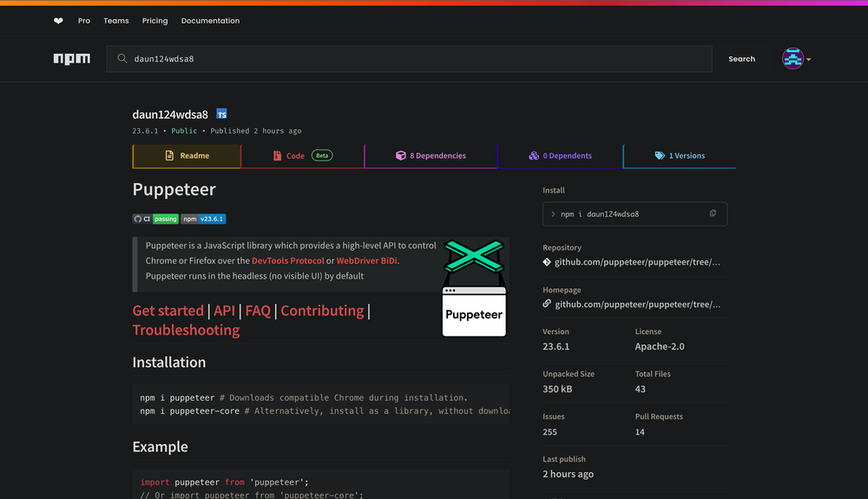This screenshot has width=868, height=499.
Task: Open Documentation in top menu
Action: pyautogui.click(x=210, y=21)
